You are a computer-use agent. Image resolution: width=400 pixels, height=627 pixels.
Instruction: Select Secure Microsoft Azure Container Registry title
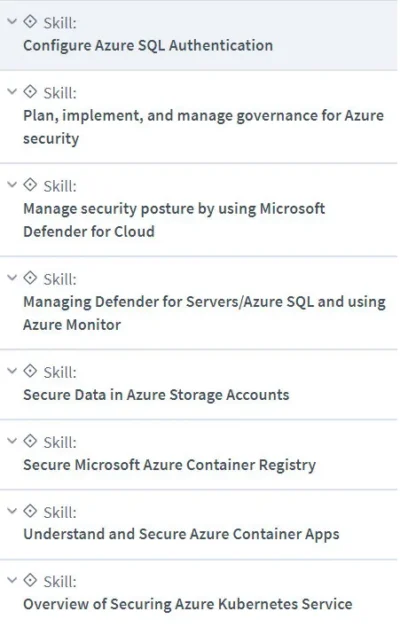coord(170,465)
